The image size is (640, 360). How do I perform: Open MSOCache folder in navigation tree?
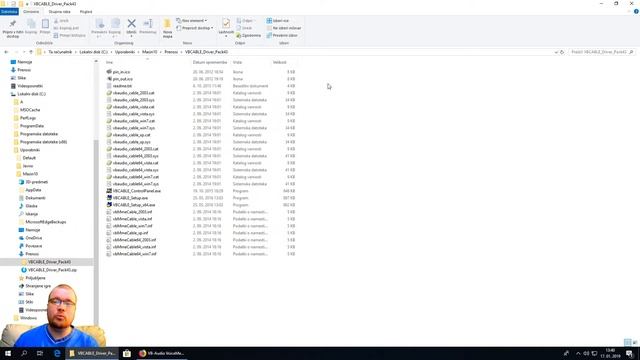(x=30, y=110)
